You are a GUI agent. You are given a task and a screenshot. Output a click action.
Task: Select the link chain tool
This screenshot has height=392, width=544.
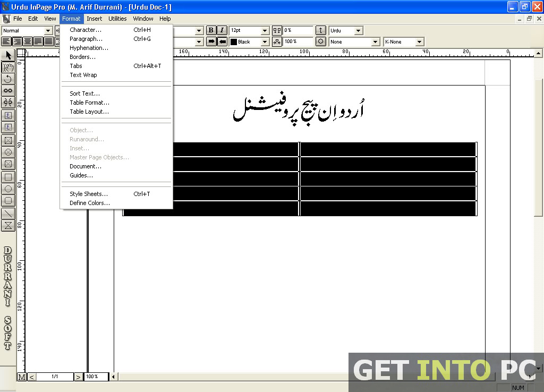(x=8, y=91)
